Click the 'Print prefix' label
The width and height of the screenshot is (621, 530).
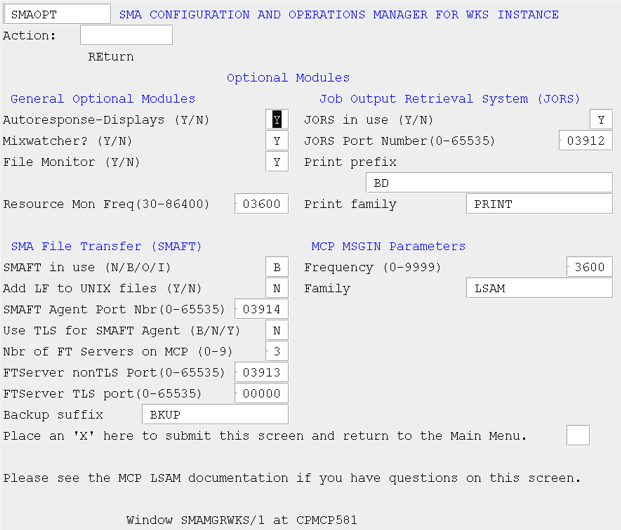pos(350,162)
